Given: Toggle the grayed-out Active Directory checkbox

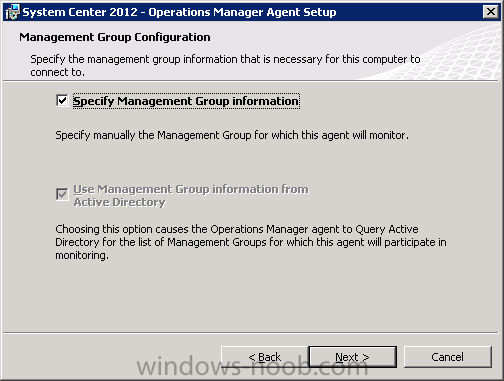Looking at the screenshot, I should click(x=62, y=194).
